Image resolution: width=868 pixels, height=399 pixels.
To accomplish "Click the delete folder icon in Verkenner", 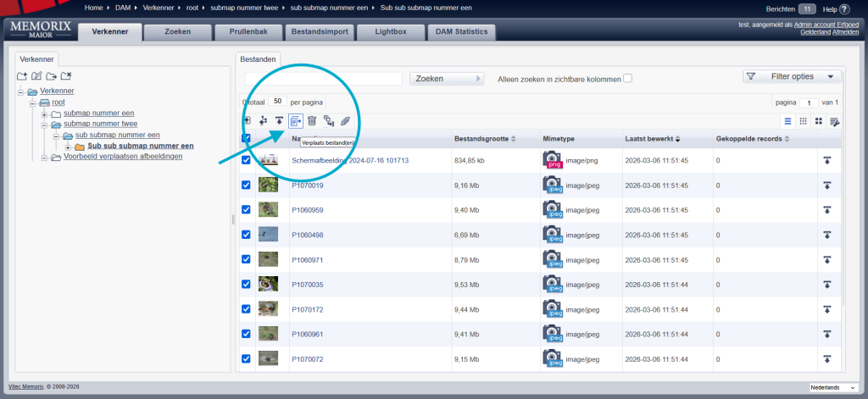I will point(66,77).
